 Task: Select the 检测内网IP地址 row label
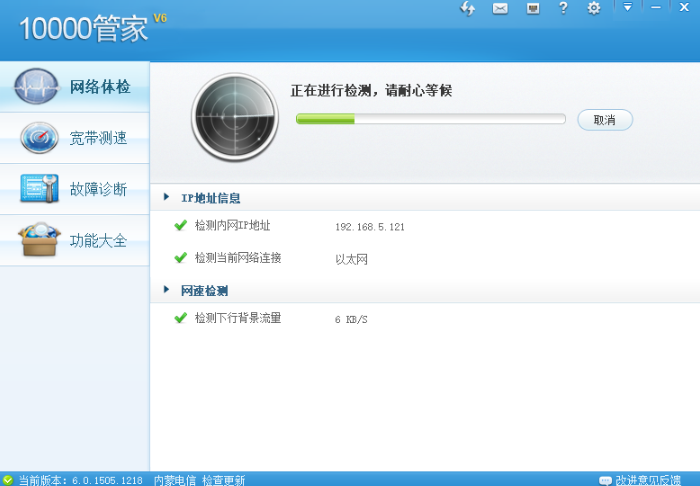pos(233,225)
